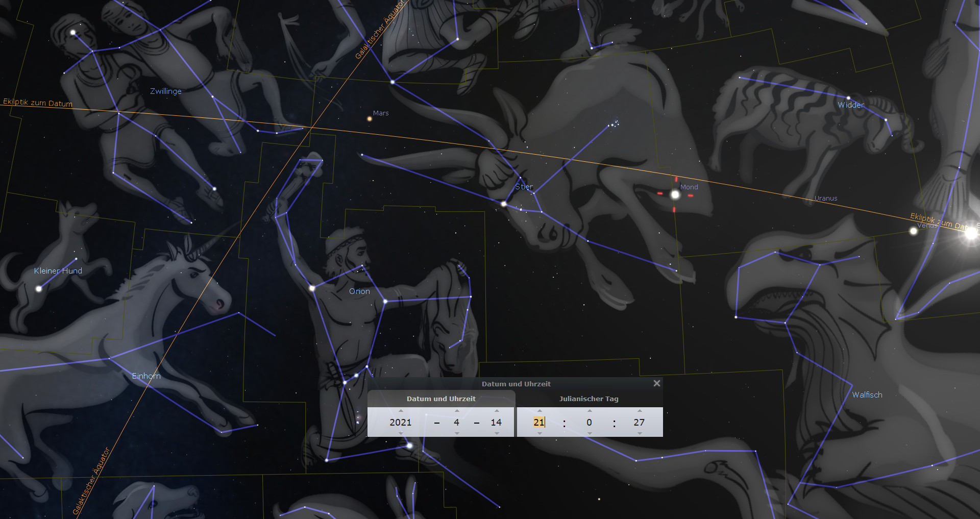Image resolution: width=980 pixels, height=519 pixels.
Task: Decrease the month value 4 with down arrow
Action: [x=457, y=433]
